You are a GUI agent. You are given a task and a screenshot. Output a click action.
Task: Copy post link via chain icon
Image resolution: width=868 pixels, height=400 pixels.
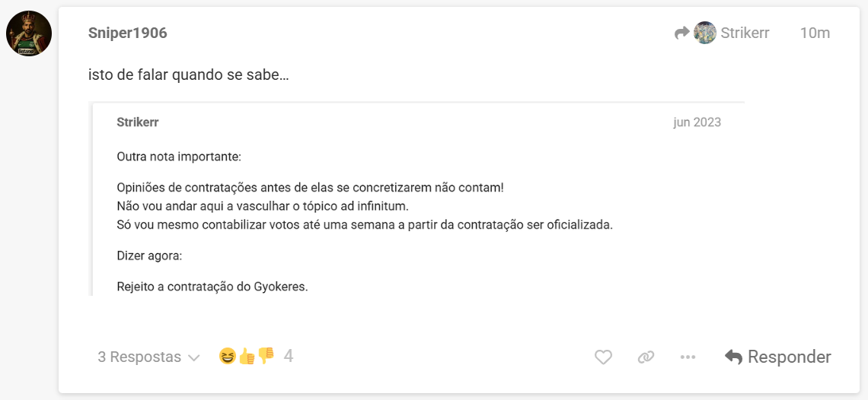[646, 357]
